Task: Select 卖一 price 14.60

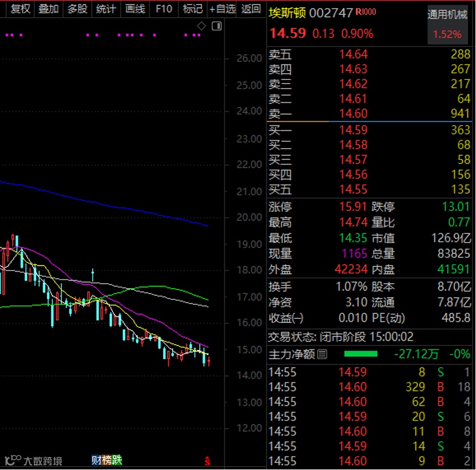Action: (354, 114)
